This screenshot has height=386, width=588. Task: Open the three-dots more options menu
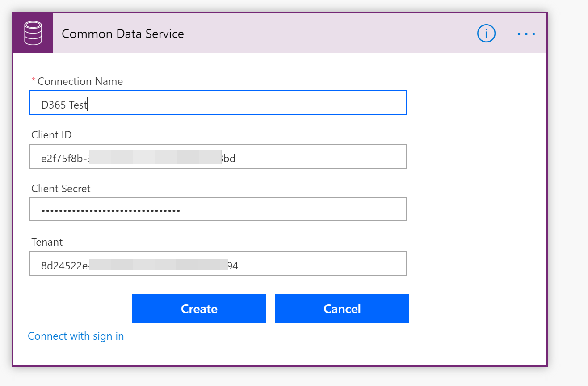[x=526, y=34]
